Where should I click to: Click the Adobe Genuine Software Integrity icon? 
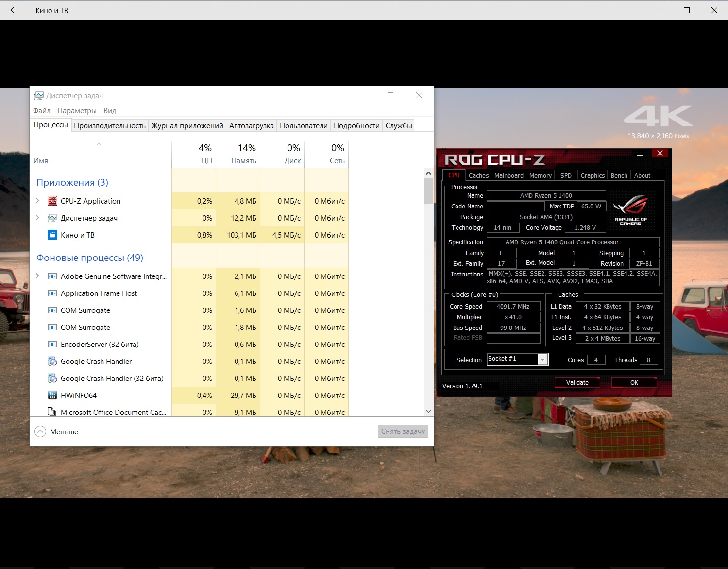(x=52, y=276)
